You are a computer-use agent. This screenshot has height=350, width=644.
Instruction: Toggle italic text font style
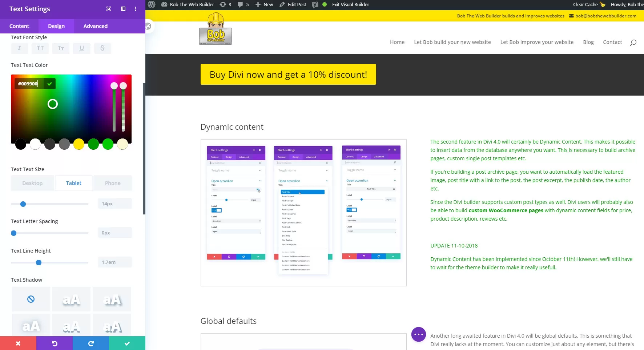click(x=19, y=48)
